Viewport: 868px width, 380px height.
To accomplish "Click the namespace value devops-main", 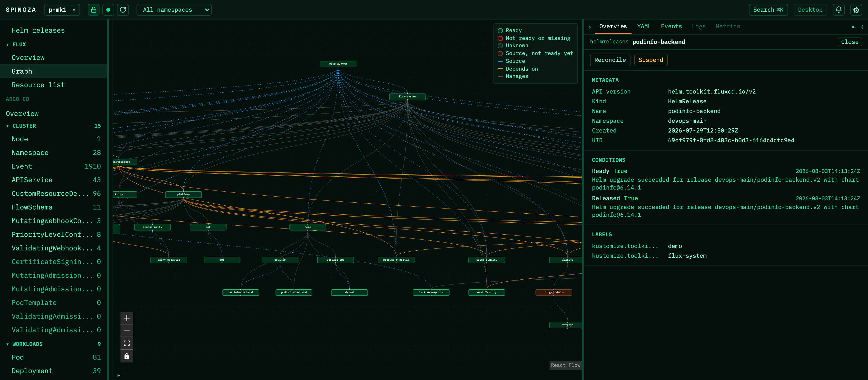I will (687, 121).
